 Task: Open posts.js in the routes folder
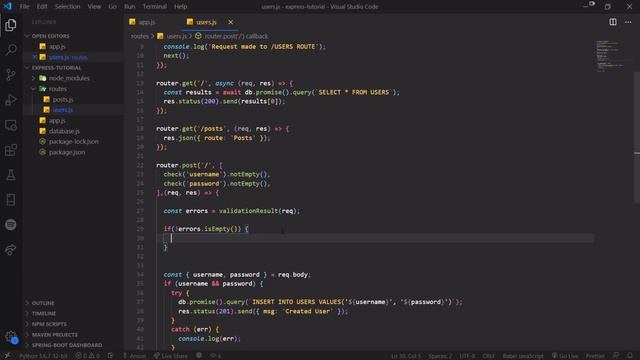(63, 99)
